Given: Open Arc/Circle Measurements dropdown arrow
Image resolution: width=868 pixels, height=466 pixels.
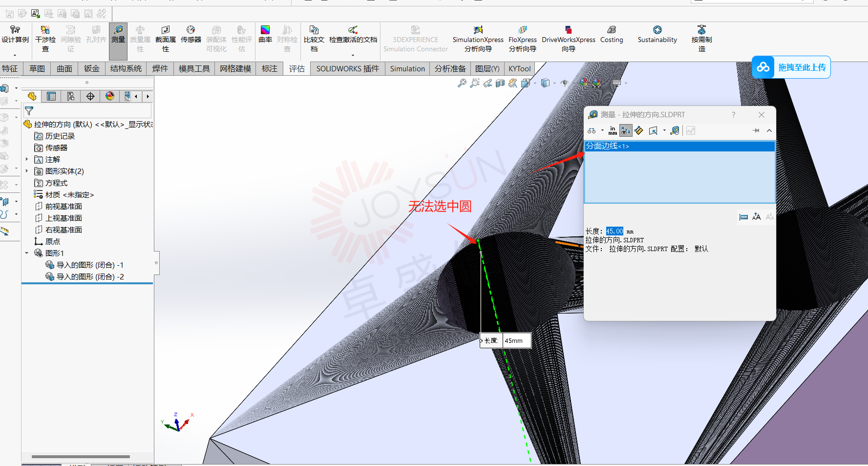Looking at the screenshot, I should pos(602,130).
